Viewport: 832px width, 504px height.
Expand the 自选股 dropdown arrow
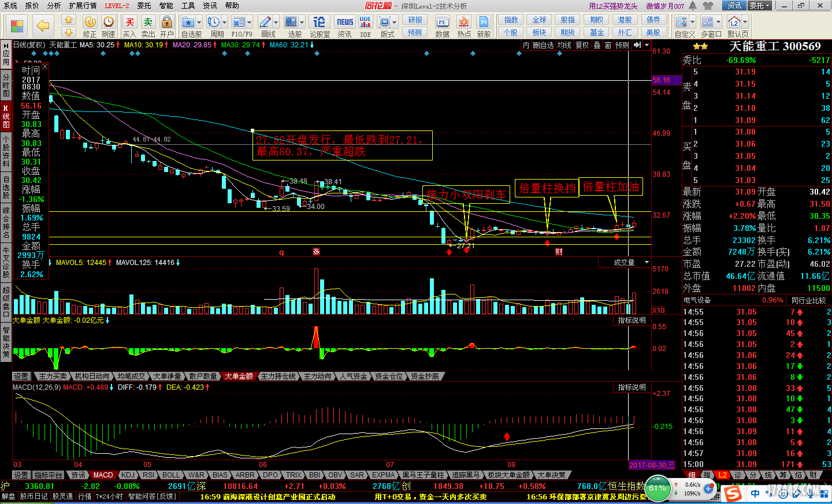click(x=199, y=23)
